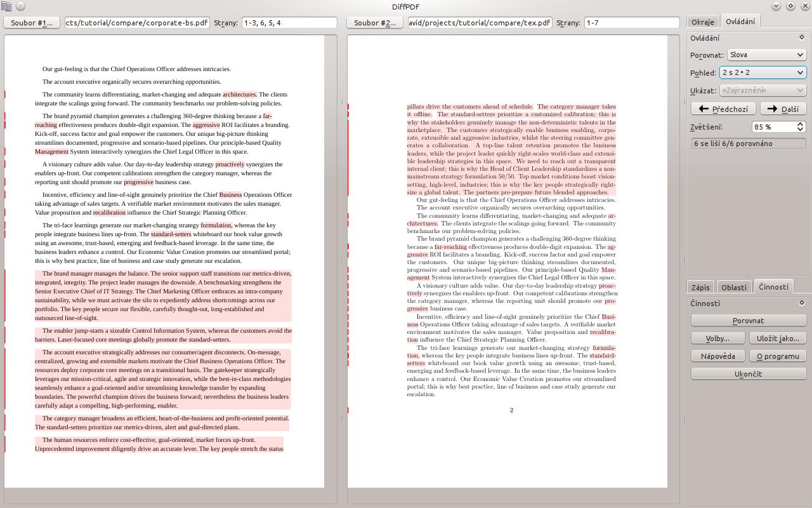The width and height of the screenshot is (812, 508).
Task: Quit with the Ukončit button
Action: [x=748, y=374]
